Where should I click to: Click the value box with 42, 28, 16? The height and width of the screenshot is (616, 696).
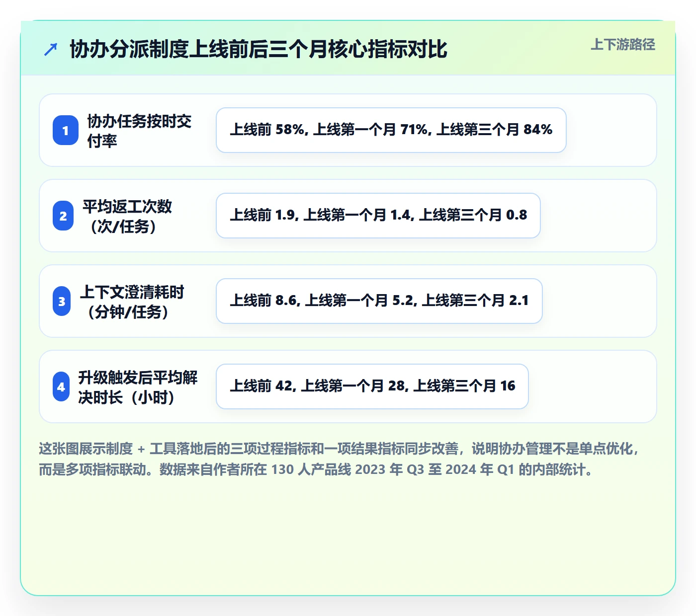coord(372,386)
